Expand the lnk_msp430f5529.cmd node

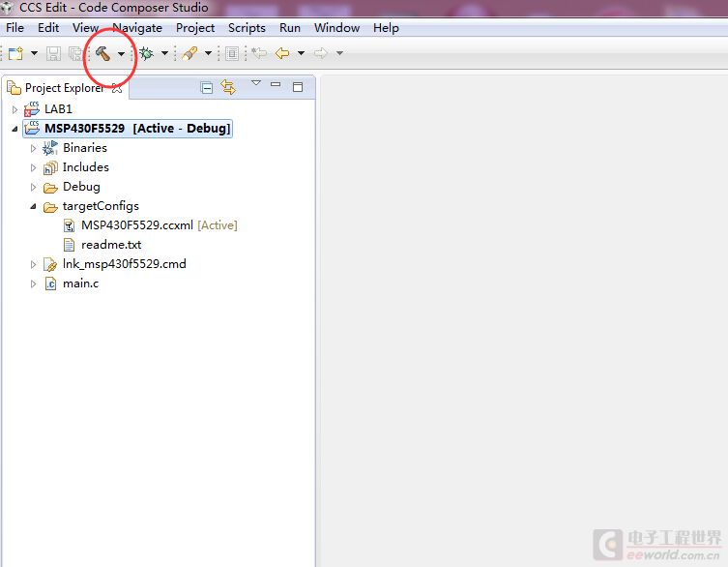[33, 264]
